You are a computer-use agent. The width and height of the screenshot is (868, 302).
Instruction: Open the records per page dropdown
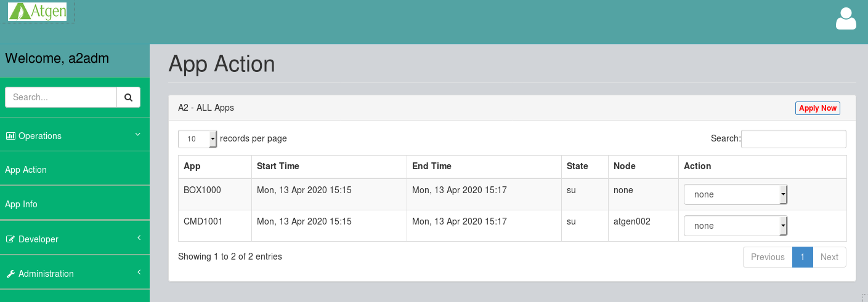[x=198, y=139]
